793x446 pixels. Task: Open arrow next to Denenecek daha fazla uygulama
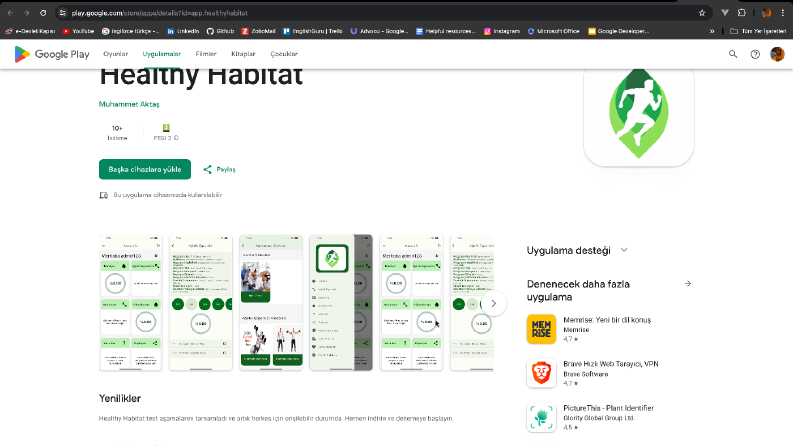(687, 284)
